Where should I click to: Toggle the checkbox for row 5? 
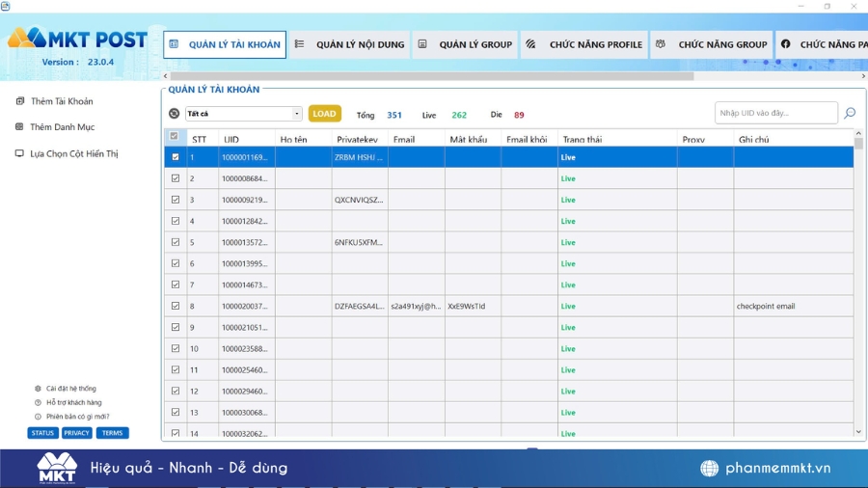pos(176,242)
